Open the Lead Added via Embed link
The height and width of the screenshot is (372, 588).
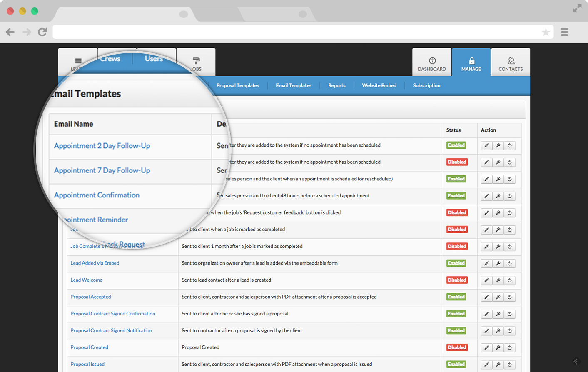coord(95,263)
